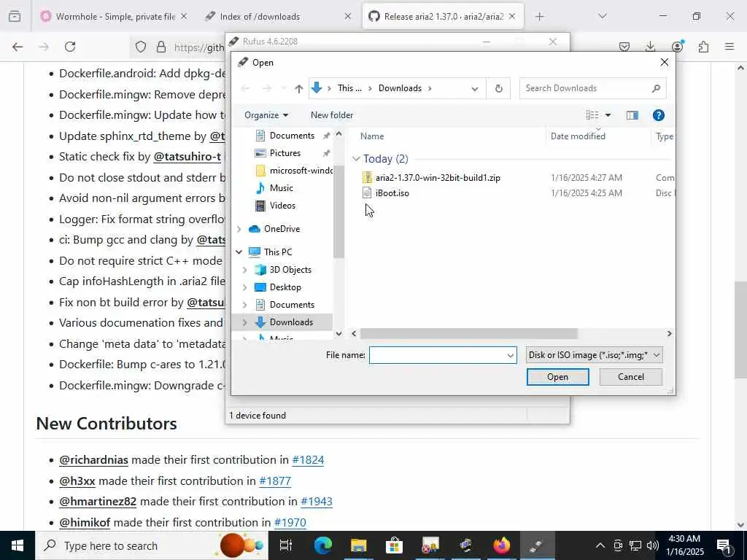This screenshot has width=747, height=560.
Task: Sort files by Date modified column
Action: [x=578, y=136]
